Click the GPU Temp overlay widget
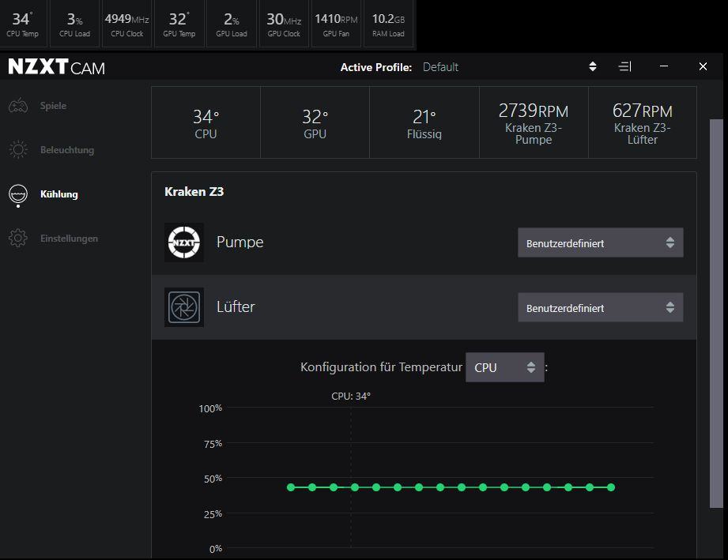728x560 pixels. 179,24
